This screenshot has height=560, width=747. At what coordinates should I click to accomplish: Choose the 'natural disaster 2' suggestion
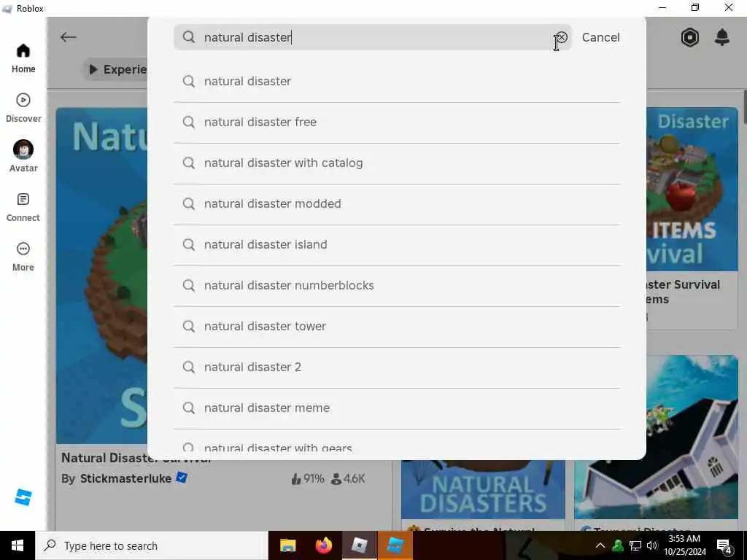396,368
